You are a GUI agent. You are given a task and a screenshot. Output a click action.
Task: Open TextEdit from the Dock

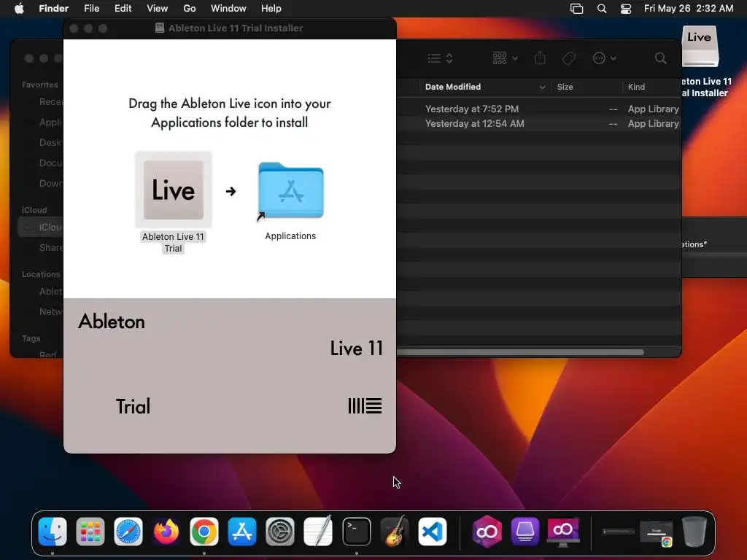click(318, 532)
